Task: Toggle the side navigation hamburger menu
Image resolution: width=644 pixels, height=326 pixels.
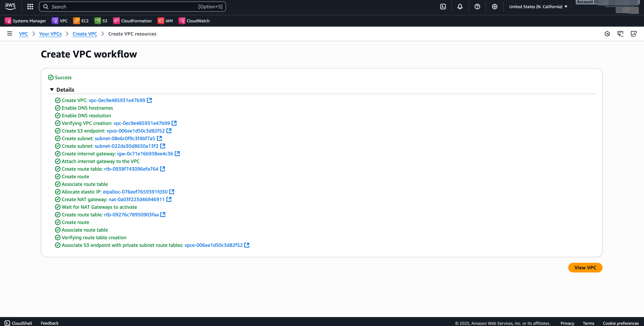Action: [x=10, y=33]
